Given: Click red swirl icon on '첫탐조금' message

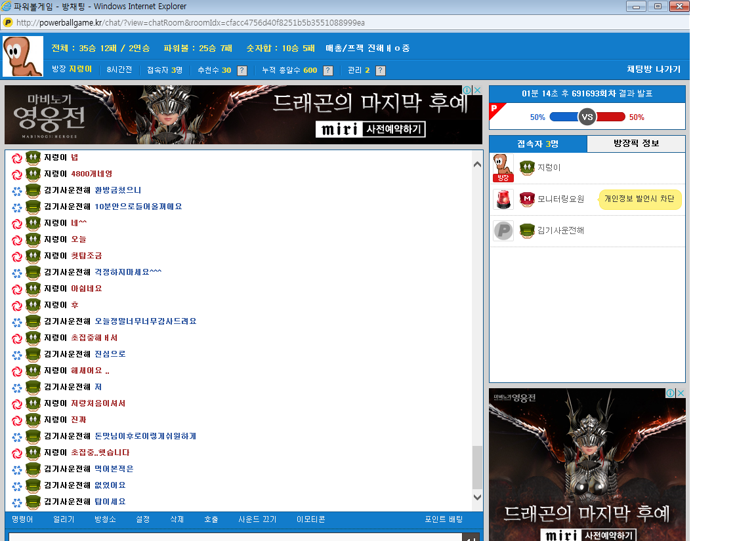Looking at the screenshot, I should 17,256.
